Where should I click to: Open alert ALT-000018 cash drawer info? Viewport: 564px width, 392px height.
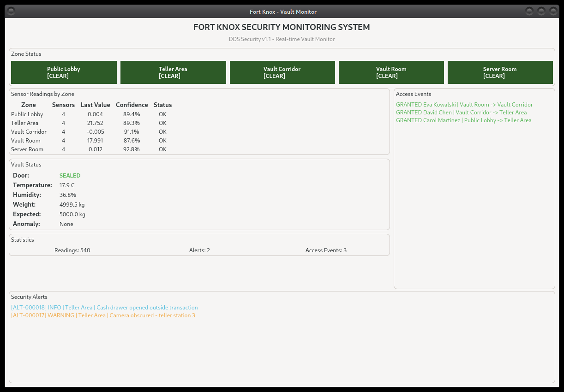click(104, 308)
